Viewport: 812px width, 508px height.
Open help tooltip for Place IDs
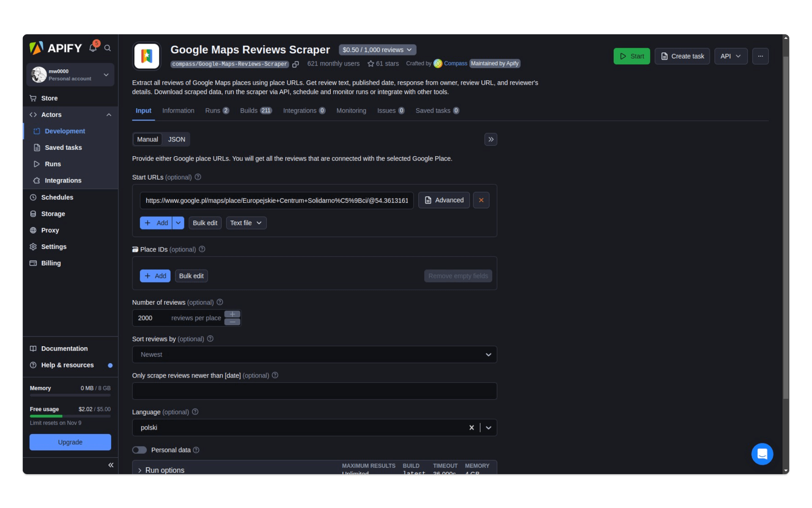202,249
